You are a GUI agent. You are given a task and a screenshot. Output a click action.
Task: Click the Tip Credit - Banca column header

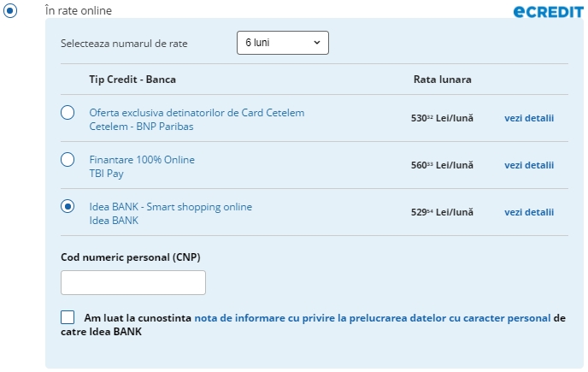(132, 80)
